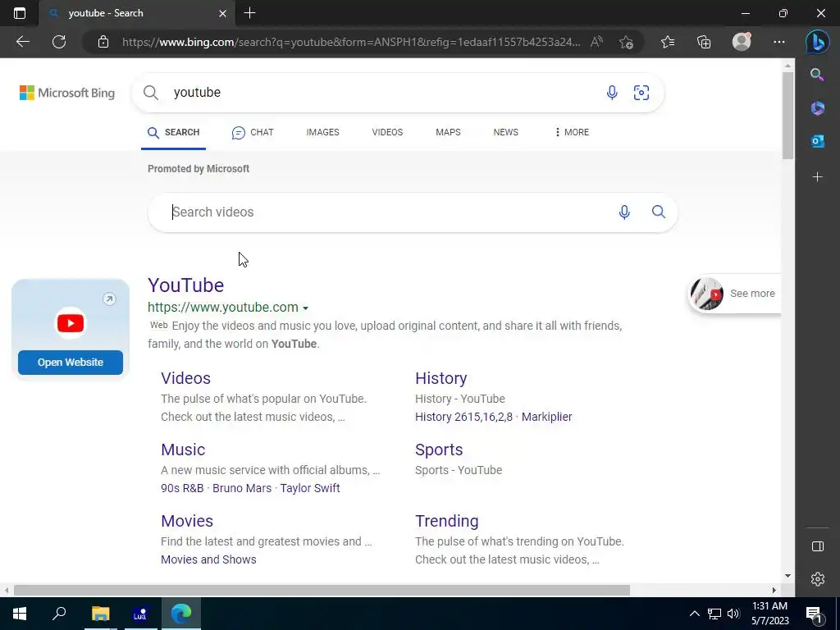Open Bing visual search camera icon
The image size is (840, 630).
click(641, 93)
